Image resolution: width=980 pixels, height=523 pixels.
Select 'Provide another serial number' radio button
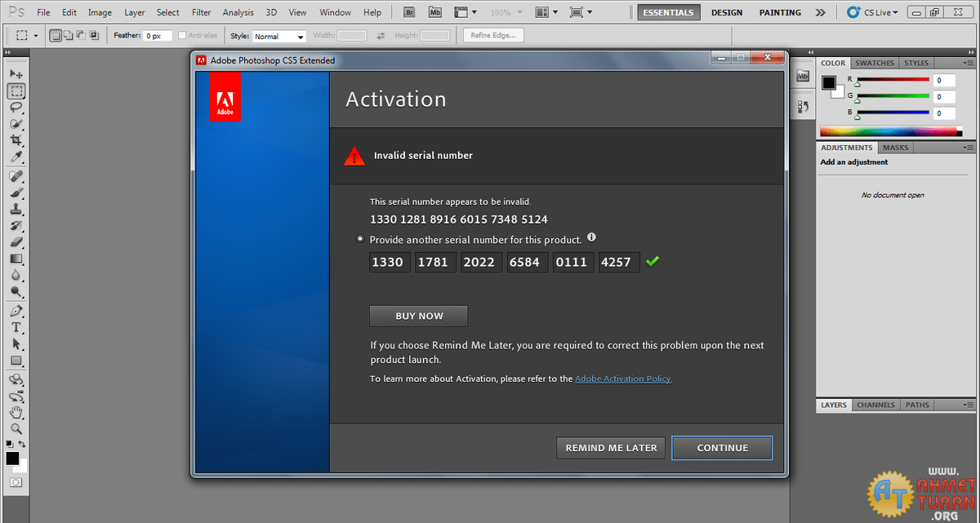click(x=361, y=239)
